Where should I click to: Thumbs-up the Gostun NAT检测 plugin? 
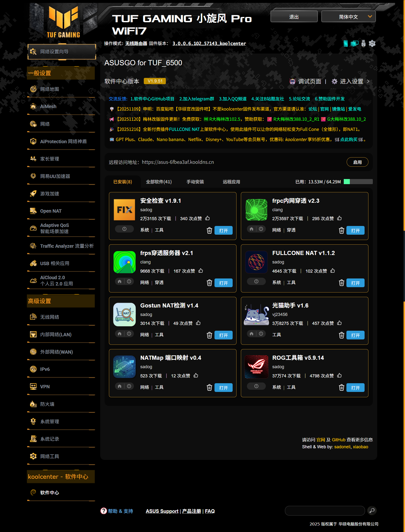click(x=198, y=323)
